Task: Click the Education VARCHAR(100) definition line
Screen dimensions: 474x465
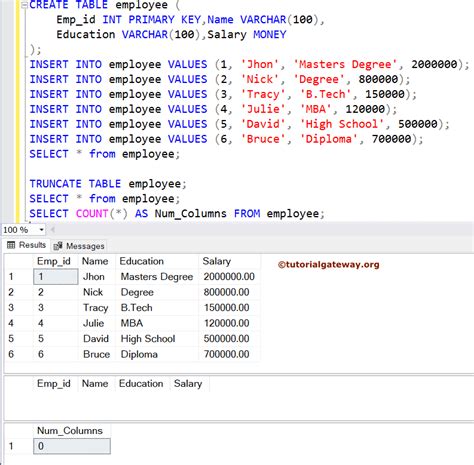Action: (171, 35)
